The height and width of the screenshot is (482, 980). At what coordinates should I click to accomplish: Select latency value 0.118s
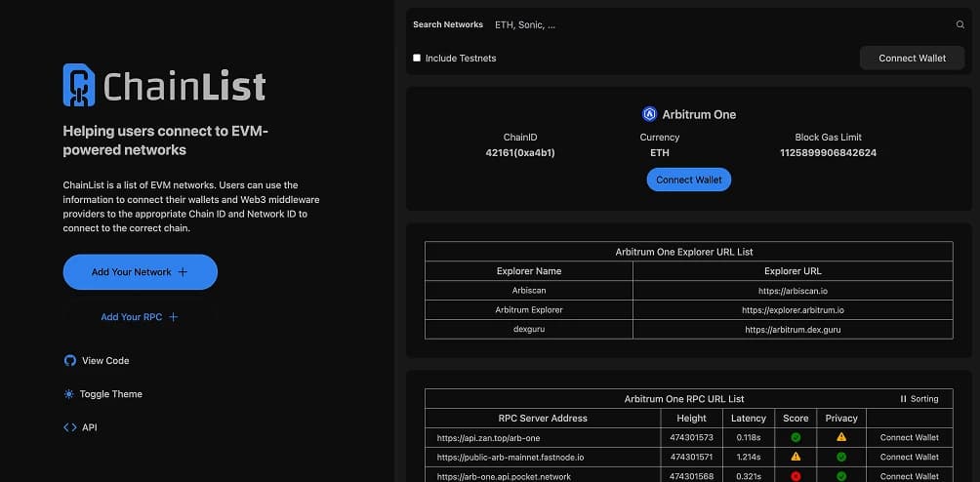(748, 438)
